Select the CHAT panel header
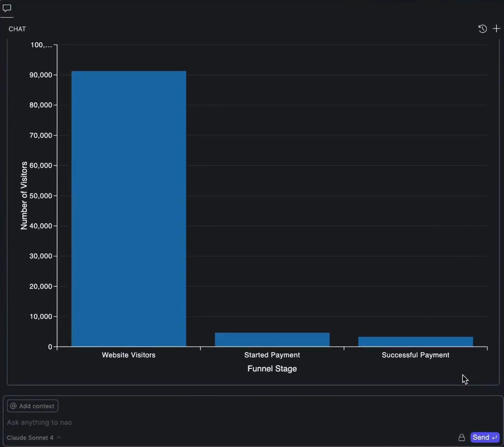This screenshot has width=504, height=447. pos(17,29)
